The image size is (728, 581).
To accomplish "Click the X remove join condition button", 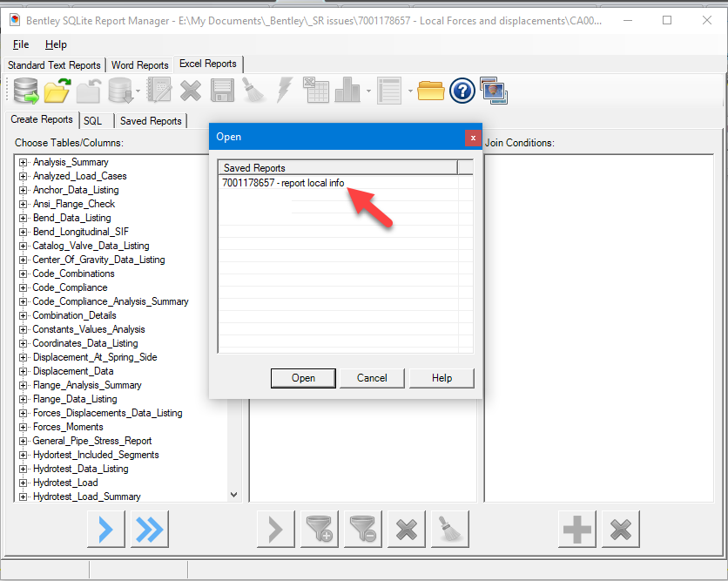I will pos(621,529).
